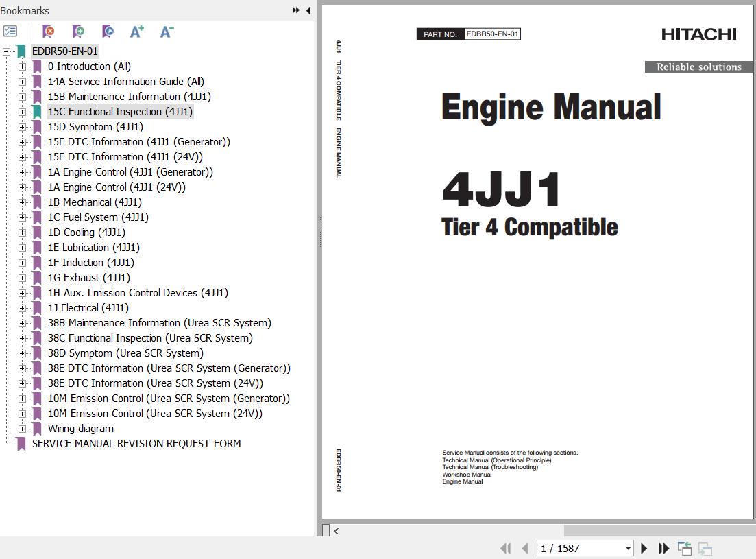Expand the 0 Introduction (All) bookmark
This screenshot has height=559, width=756.
tap(22, 67)
